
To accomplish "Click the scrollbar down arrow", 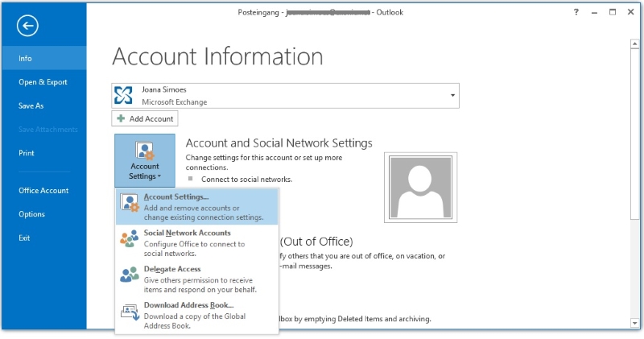I will pyautogui.click(x=634, y=324).
